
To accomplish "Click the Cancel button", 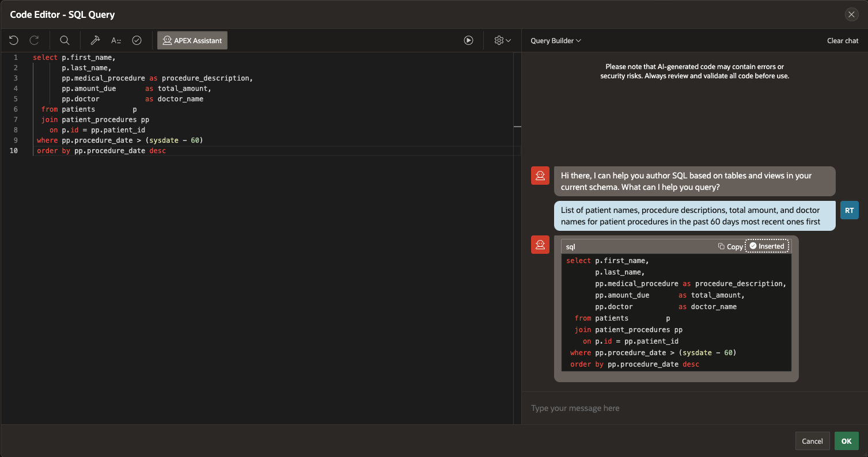I will (812, 441).
